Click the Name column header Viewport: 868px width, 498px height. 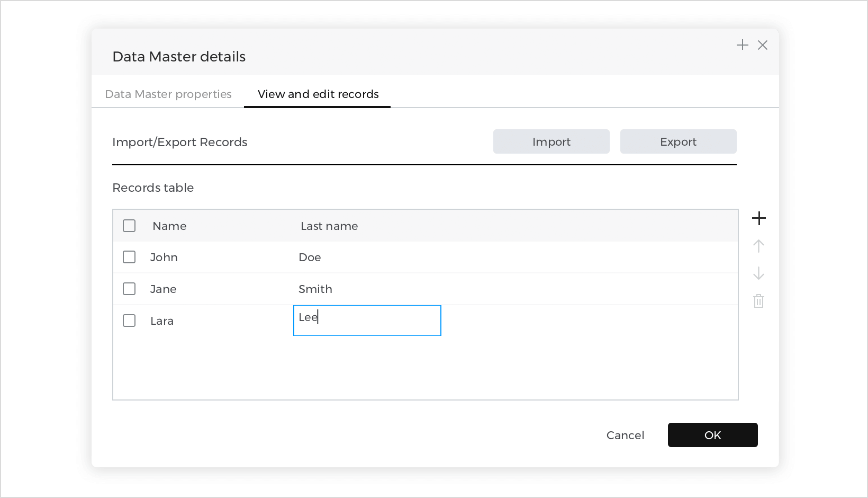point(169,226)
